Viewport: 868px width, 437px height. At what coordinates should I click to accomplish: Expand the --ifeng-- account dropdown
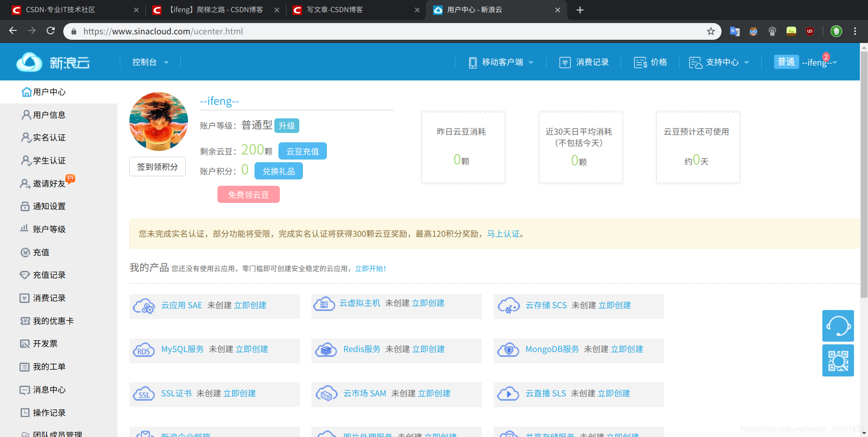pyautogui.click(x=819, y=62)
